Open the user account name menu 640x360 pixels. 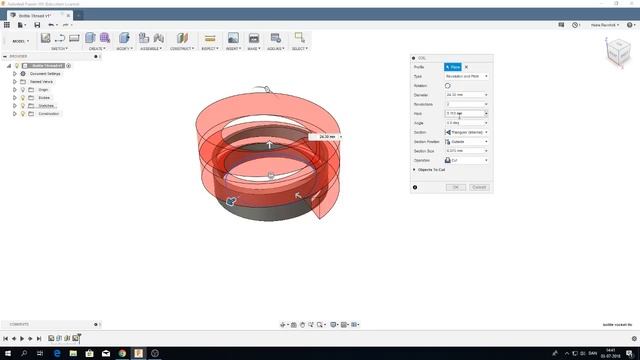tap(605, 25)
